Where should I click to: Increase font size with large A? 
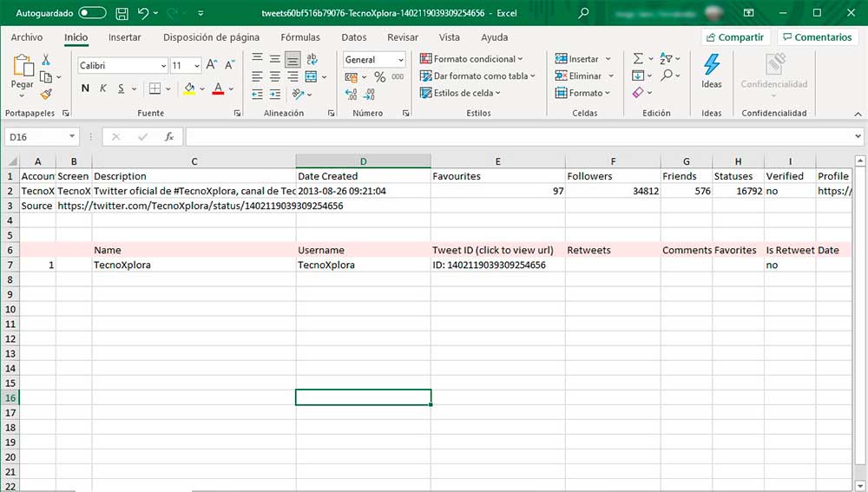pos(212,65)
